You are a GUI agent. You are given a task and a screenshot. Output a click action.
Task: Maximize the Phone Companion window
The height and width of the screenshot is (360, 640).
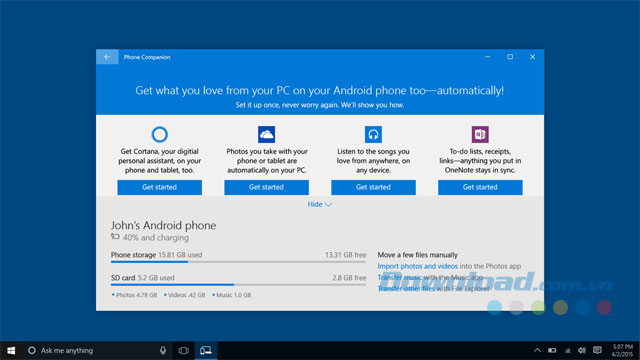(x=510, y=57)
